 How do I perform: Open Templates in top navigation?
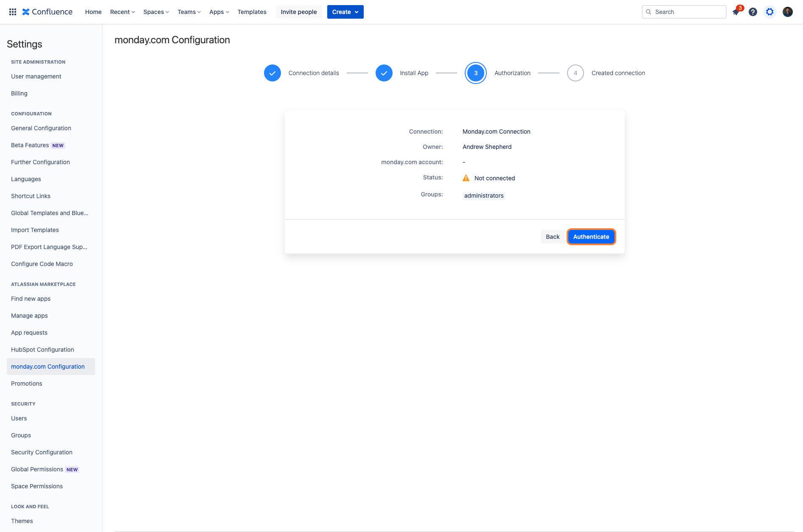coord(252,12)
